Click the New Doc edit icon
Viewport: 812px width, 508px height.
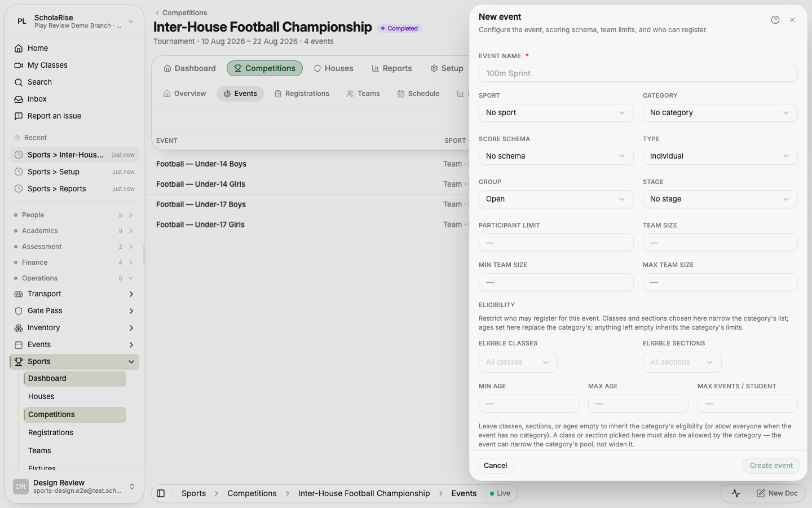(x=761, y=493)
